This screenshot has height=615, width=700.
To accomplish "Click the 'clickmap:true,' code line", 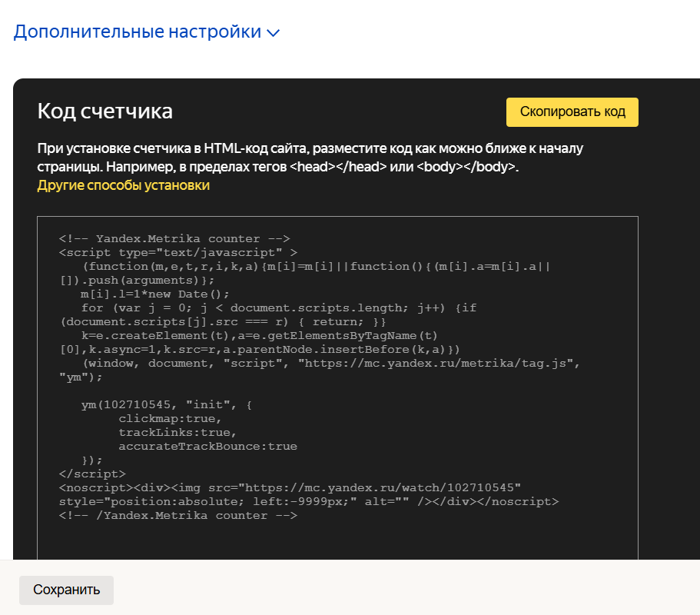I will (x=170, y=418).
